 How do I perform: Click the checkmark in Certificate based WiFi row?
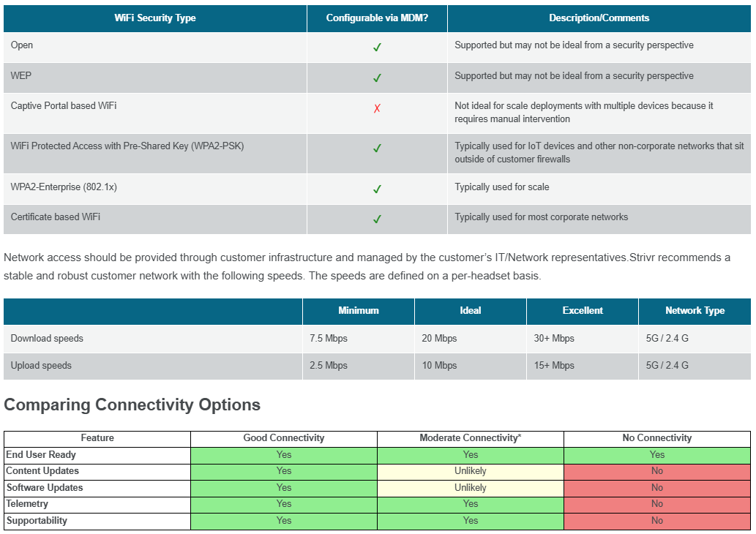(x=377, y=219)
